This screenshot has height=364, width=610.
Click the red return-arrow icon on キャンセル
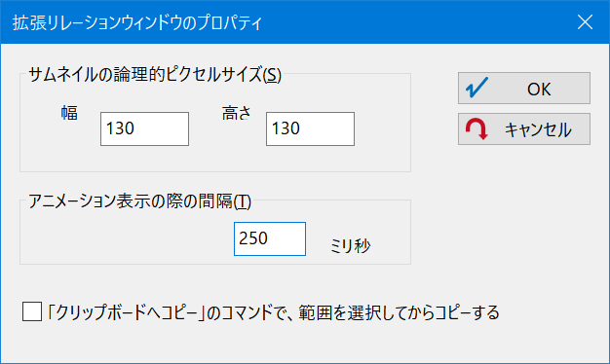click(x=477, y=129)
